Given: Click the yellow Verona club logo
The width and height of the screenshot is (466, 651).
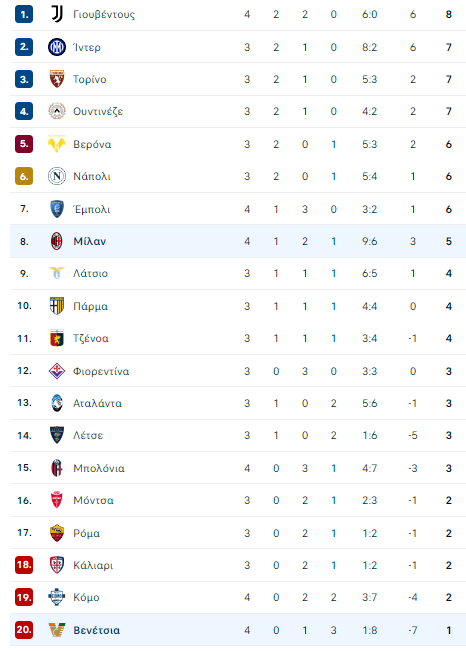Looking at the screenshot, I should pyautogui.click(x=57, y=144).
